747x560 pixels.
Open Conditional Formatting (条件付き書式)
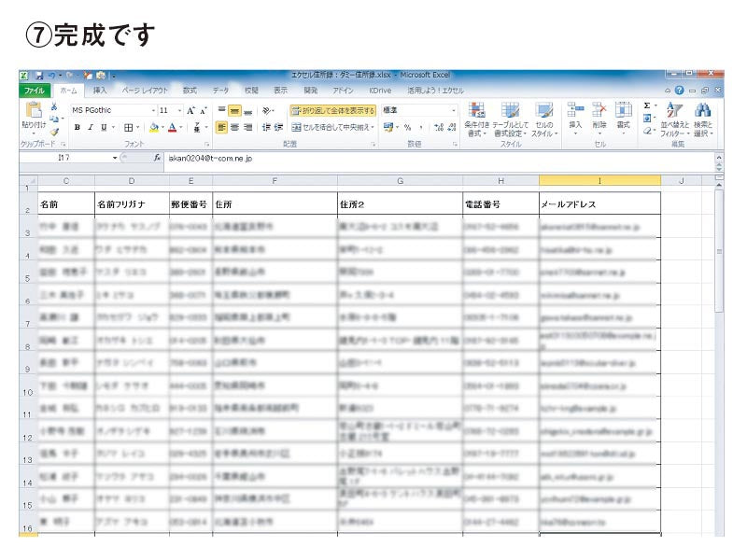pyautogui.click(x=476, y=119)
